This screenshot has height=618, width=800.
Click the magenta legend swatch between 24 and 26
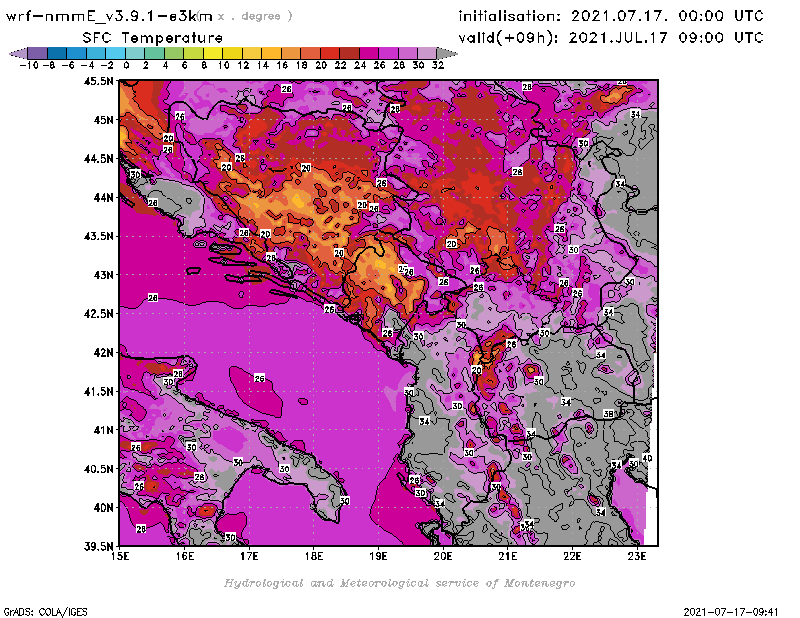point(368,53)
